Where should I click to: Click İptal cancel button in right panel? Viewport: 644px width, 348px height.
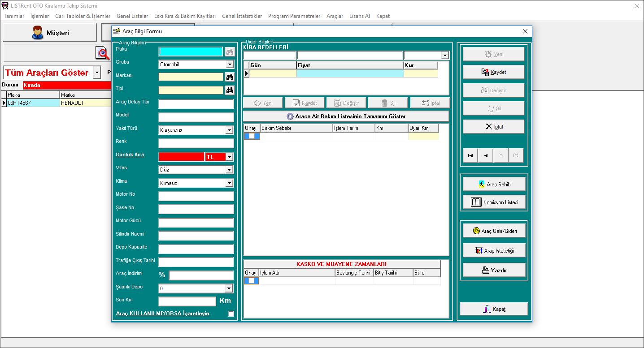(493, 127)
